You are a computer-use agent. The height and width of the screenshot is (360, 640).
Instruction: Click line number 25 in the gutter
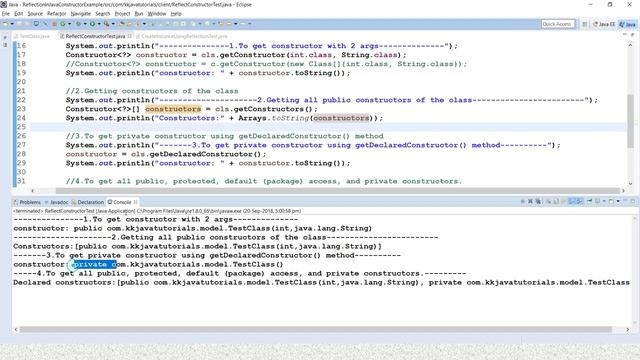pyautogui.click(x=21, y=127)
